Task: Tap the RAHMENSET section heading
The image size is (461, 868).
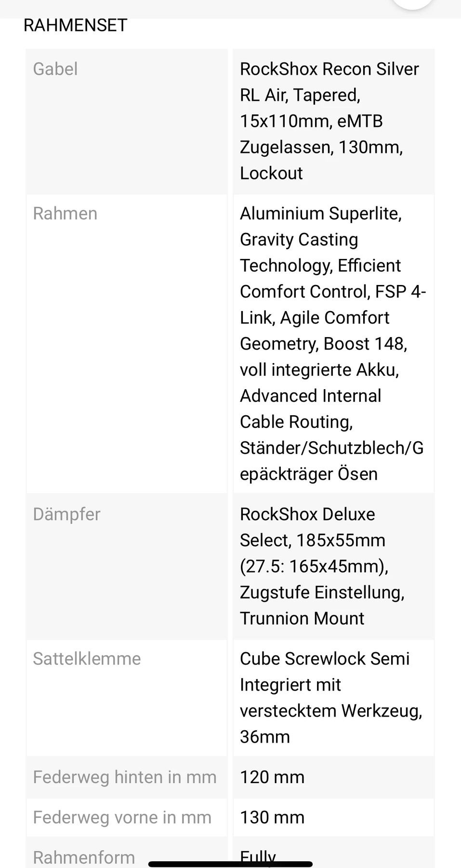Action: click(76, 25)
